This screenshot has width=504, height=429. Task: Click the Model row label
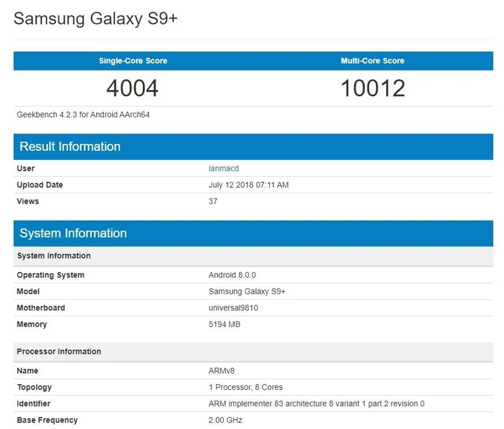tap(28, 291)
